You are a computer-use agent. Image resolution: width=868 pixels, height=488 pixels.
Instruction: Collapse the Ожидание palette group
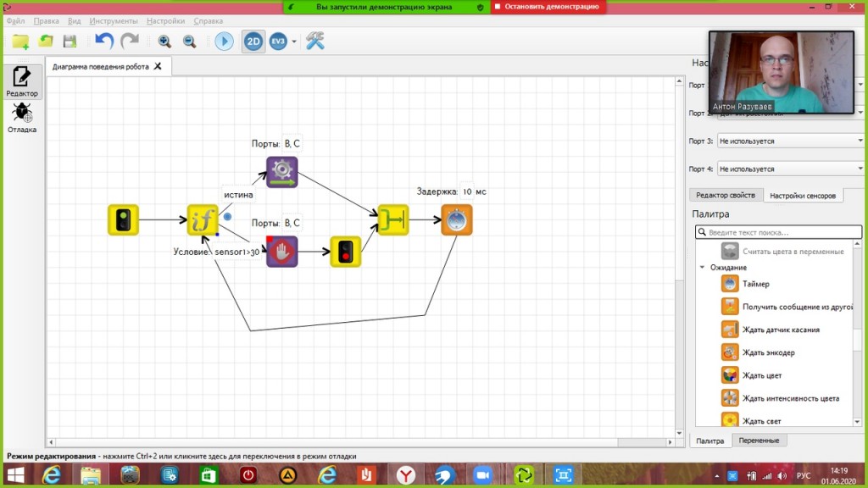pos(702,268)
